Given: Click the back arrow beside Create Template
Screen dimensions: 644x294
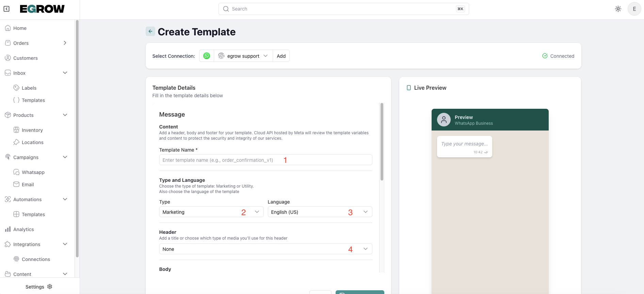Looking at the screenshot, I should coord(150,31).
